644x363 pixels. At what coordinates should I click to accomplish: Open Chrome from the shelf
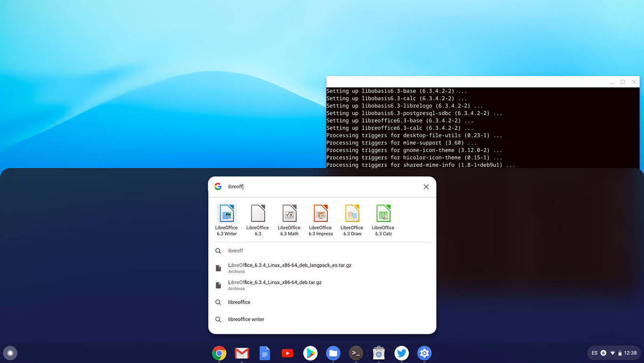pyautogui.click(x=219, y=353)
